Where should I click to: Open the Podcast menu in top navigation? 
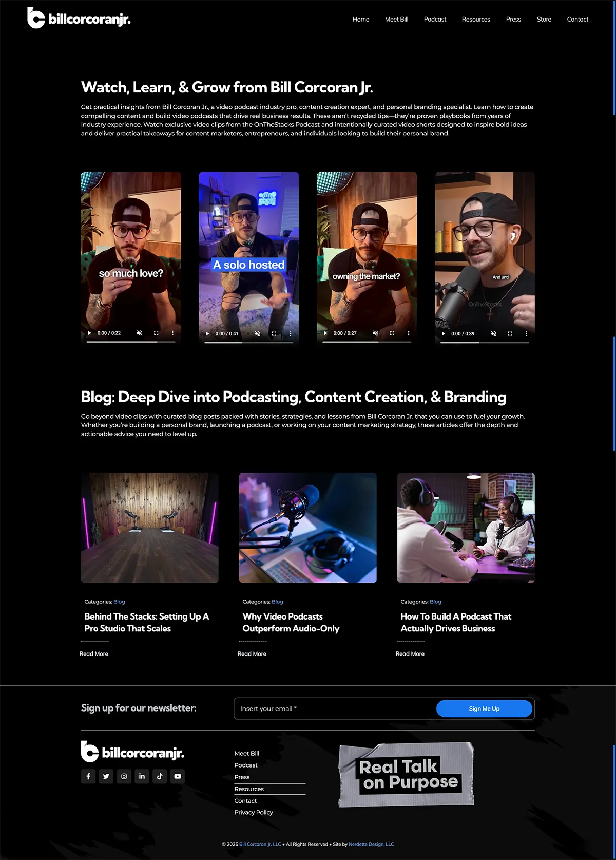pos(435,20)
